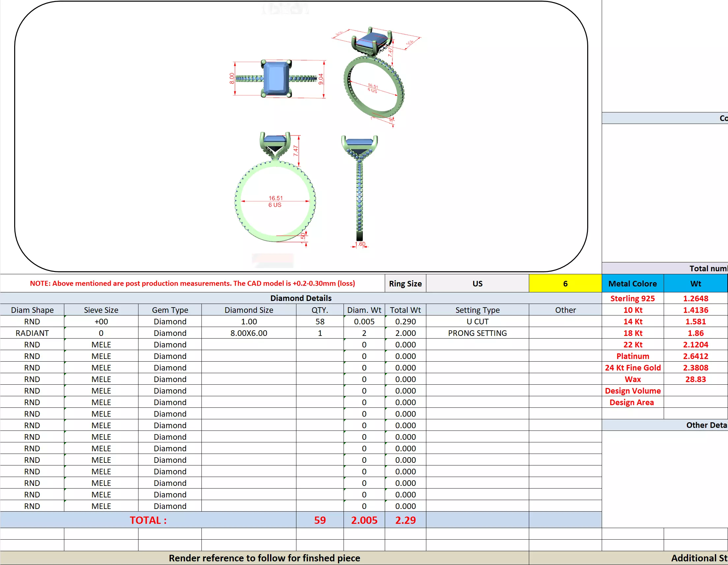This screenshot has height=565, width=728.
Task: Select the Diamond Details header row
Action: tap(301, 298)
